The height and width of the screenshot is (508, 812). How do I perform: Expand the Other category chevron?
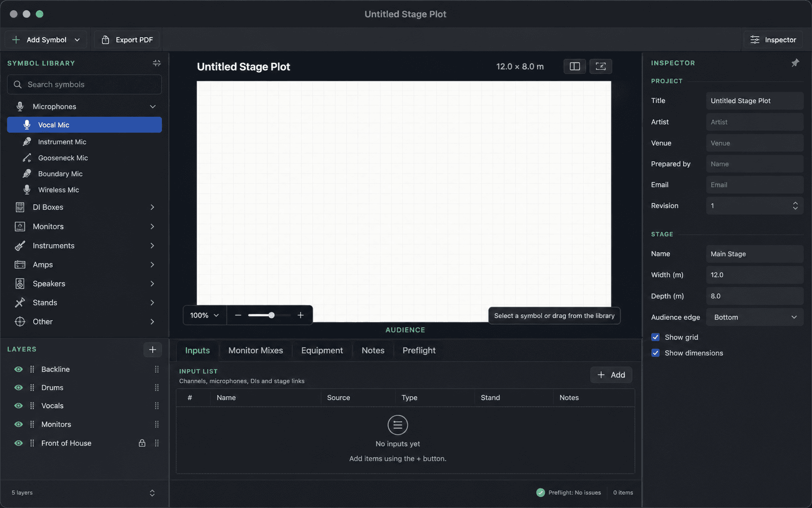click(x=152, y=322)
